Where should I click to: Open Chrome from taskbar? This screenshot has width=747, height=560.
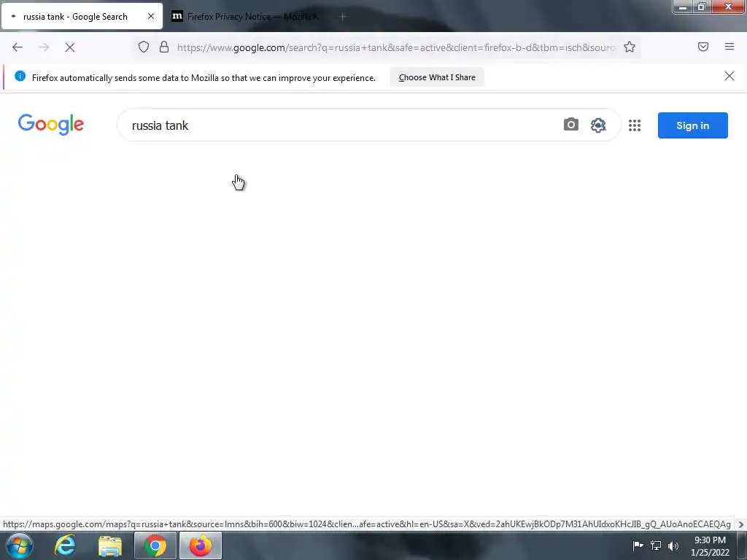[x=155, y=545]
